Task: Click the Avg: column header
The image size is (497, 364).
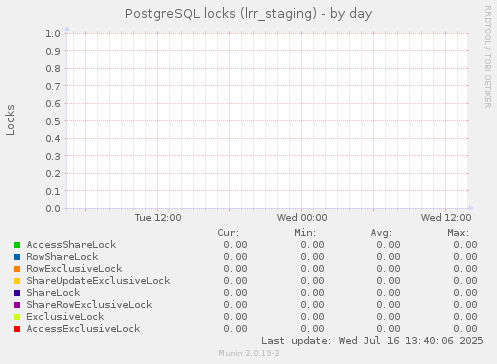Action: [381, 233]
